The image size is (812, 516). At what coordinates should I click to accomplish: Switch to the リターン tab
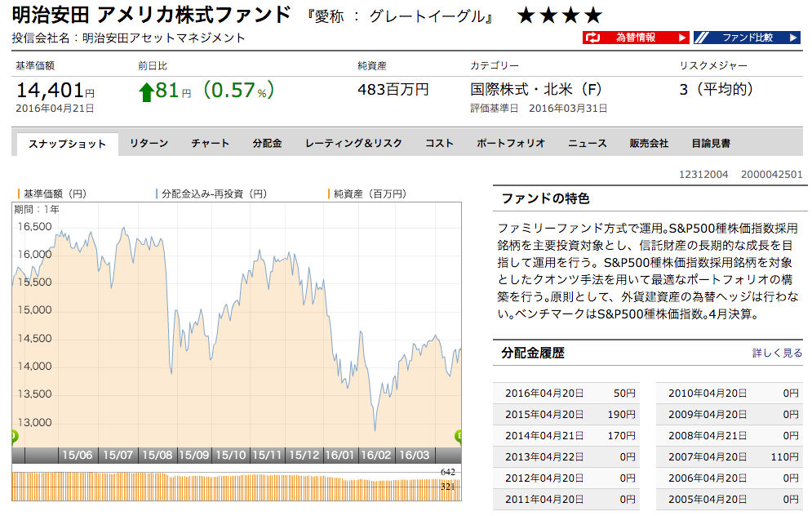149,144
